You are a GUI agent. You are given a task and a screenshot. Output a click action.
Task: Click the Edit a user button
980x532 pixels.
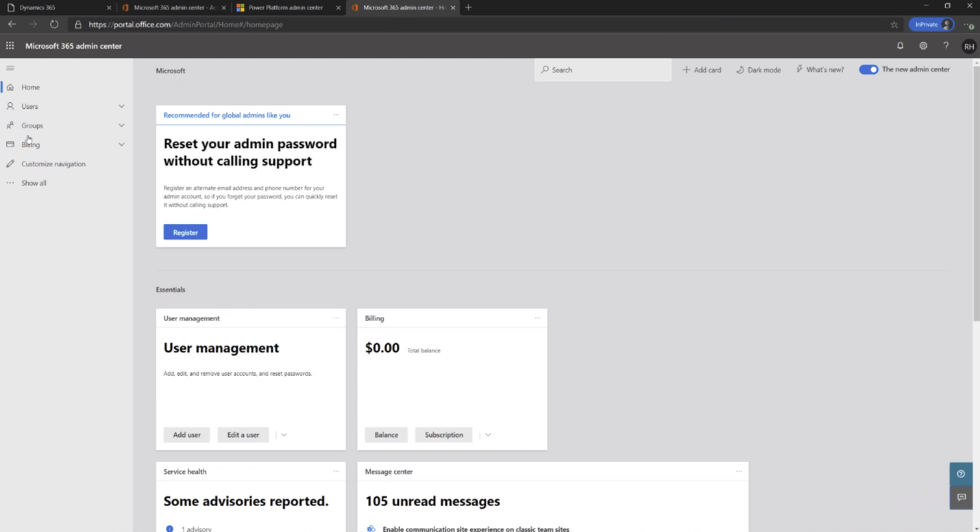click(x=243, y=435)
